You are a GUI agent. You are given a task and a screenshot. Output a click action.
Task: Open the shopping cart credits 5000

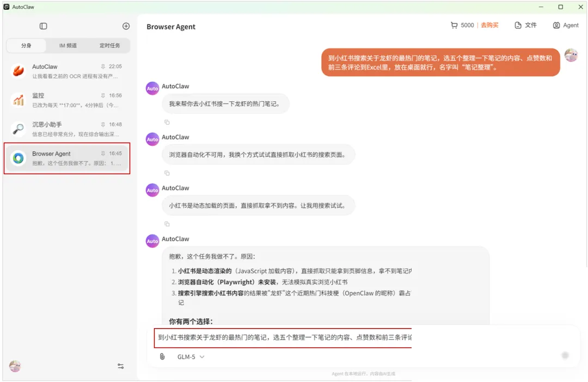(x=462, y=25)
